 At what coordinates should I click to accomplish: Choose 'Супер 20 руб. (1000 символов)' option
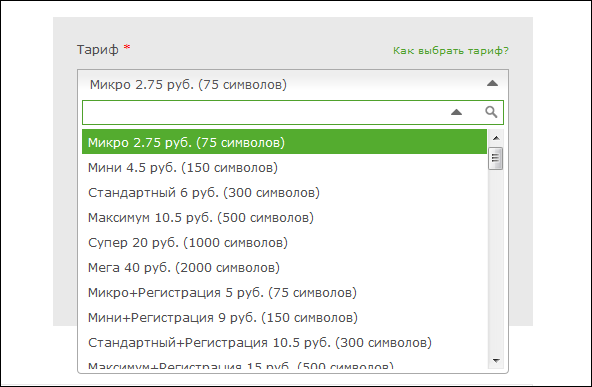284,242
